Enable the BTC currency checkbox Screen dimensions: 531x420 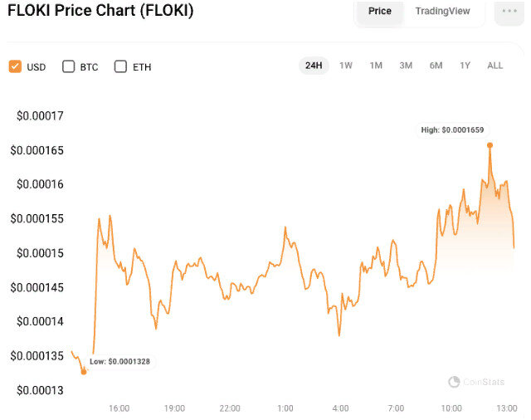(69, 66)
